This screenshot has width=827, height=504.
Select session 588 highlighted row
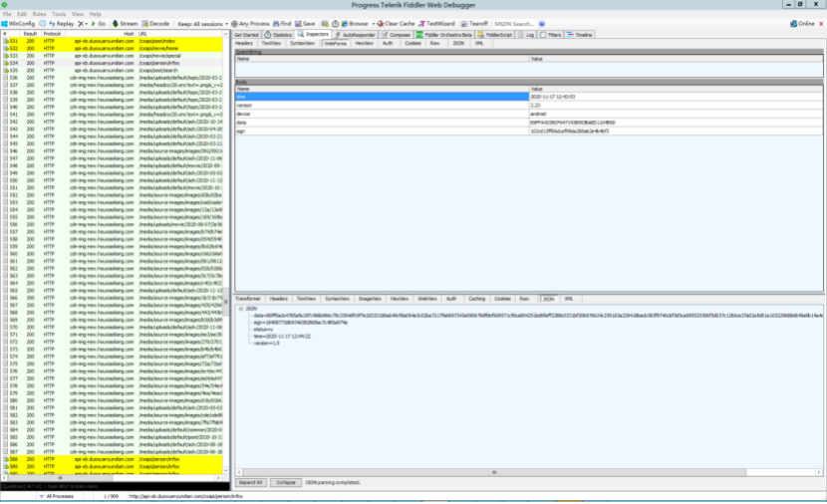pyautogui.click(x=112, y=460)
